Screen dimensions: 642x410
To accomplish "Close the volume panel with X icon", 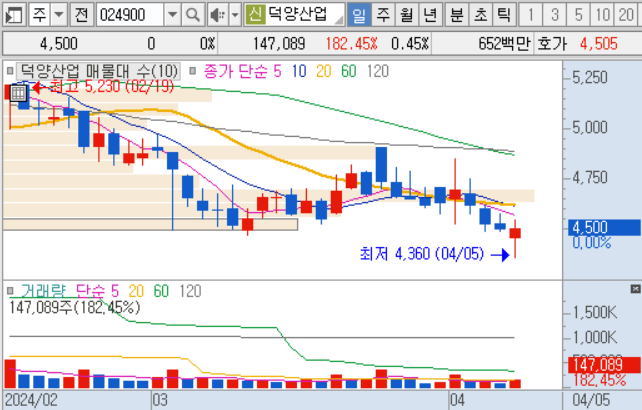I will (x=635, y=289).
